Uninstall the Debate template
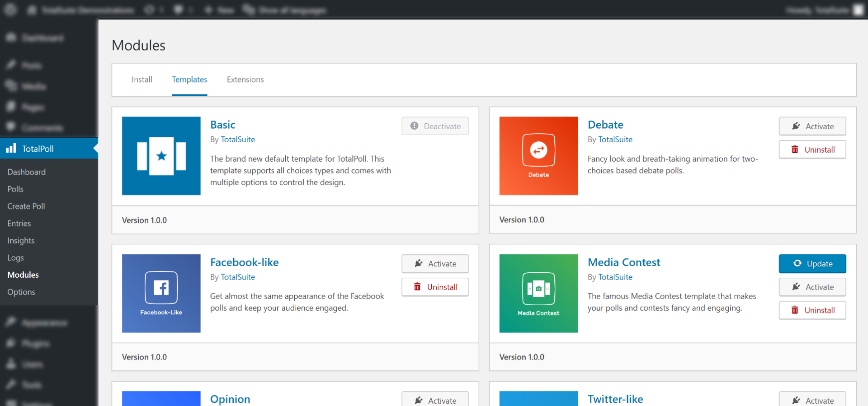 812,149
